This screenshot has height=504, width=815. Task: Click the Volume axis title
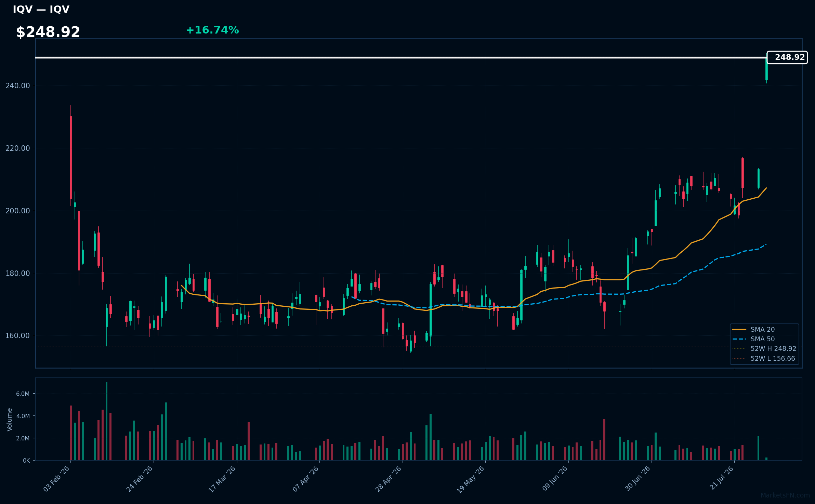(10, 420)
